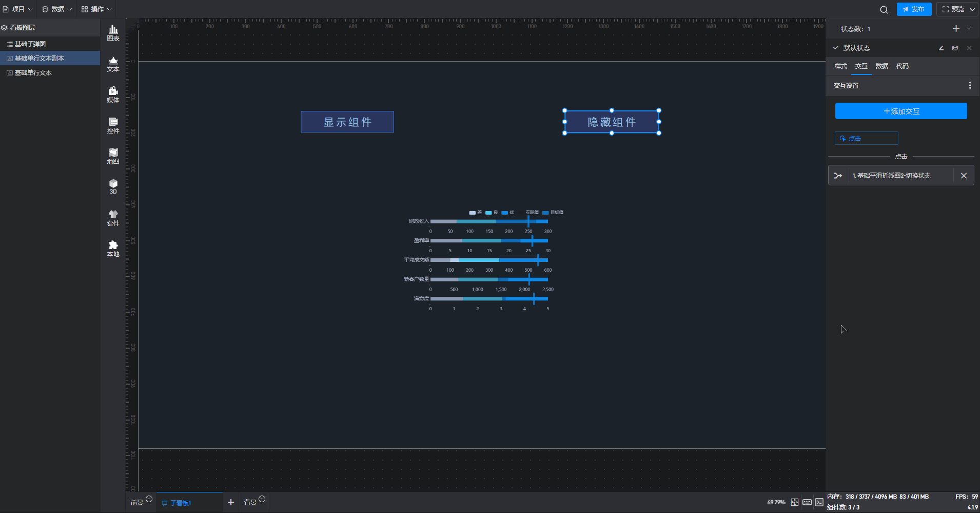Click the 状态数: 1 label
The width and height of the screenshot is (980, 513).
coord(855,29)
